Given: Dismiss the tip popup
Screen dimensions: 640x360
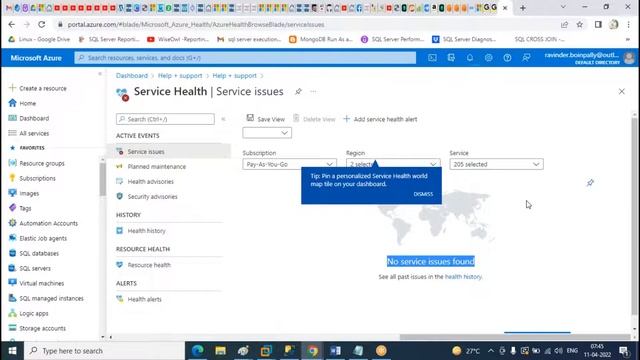Looking at the screenshot, I should (x=423, y=194).
